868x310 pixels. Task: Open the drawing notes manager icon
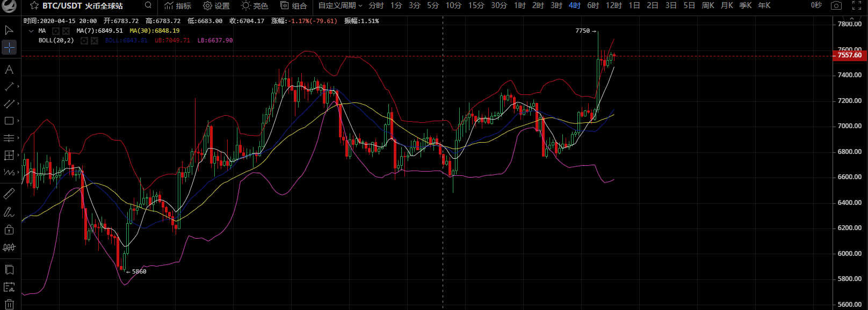point(9,287)
